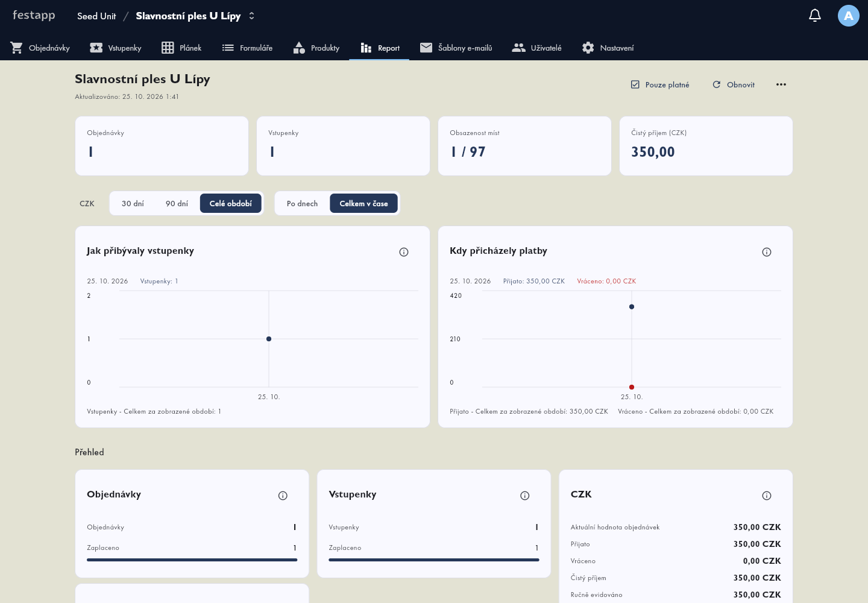868x603 pixels.
Task: Expand the event switcher next to Slavnostní ples
Action: [x=252, y=16]
